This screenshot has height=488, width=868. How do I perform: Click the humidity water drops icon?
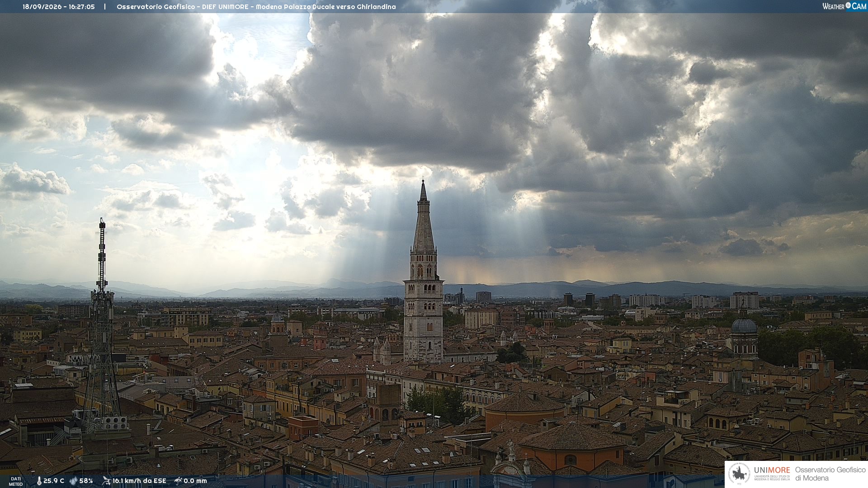[x=73, y=481]
